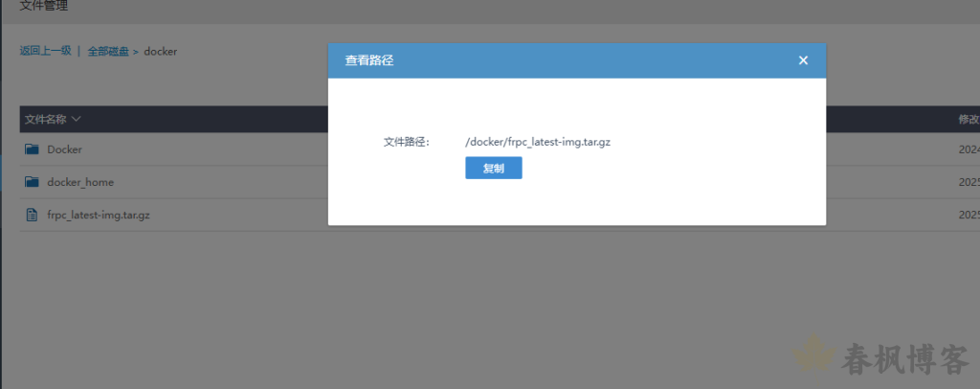Select file frpc_latest-img.tar.gz in list
Screen dimensions: 980x389
click(x=99, y=216)
